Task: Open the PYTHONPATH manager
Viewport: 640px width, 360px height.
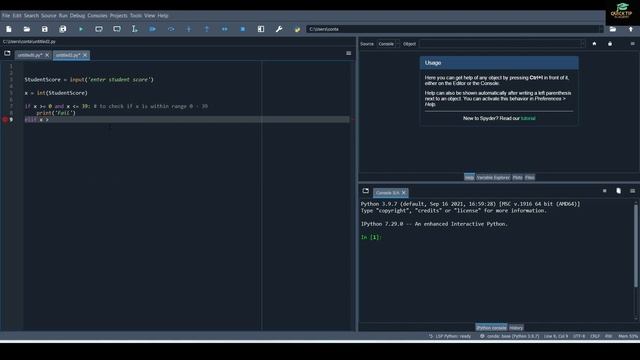Action: (297, 29)
